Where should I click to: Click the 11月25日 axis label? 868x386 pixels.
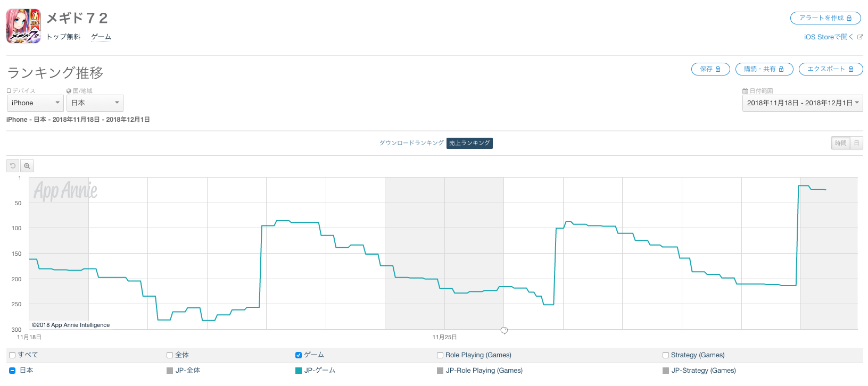click(x=444, y=337)
